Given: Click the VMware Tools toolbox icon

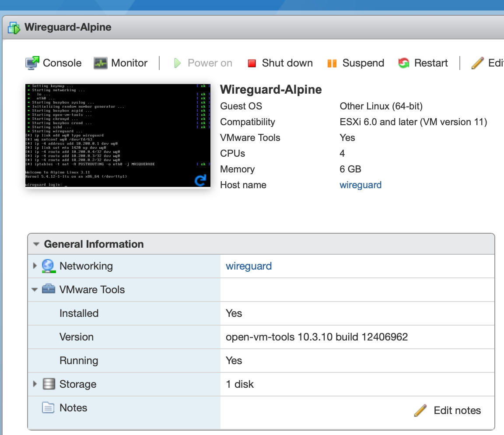Looking at the screenshot, I should point(49,289).
